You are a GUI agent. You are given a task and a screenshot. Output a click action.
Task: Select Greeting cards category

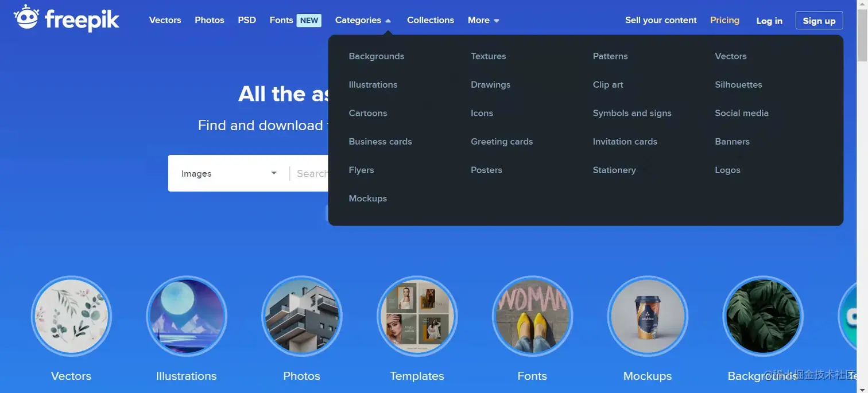click(x=502, y=142)
